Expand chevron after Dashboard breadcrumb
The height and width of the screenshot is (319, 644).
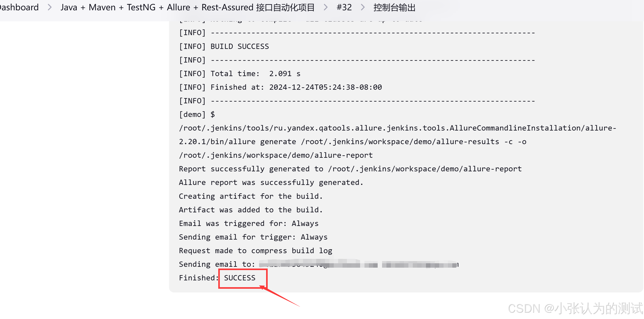tap(50, 7)
